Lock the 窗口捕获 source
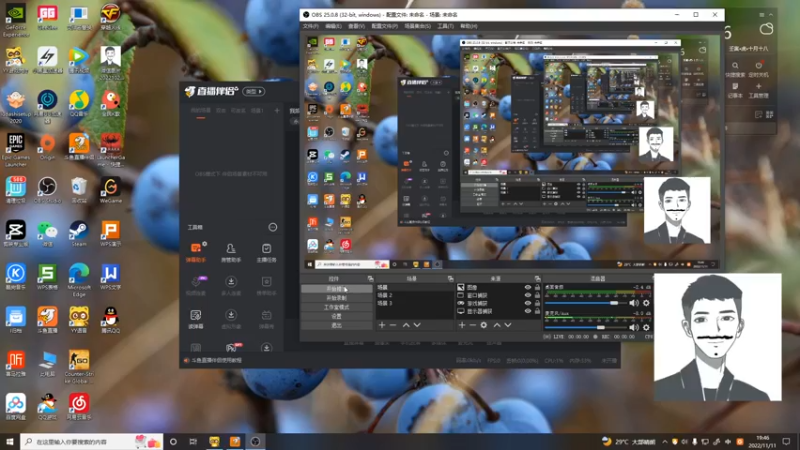800x450 pixels. pyautogui.click(x=537, y=295)
